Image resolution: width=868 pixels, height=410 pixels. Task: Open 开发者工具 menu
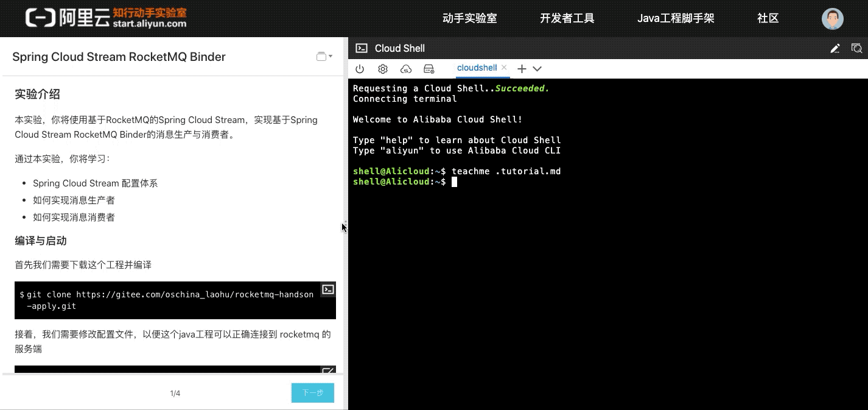pyautogui.click(x=567, y=18)
